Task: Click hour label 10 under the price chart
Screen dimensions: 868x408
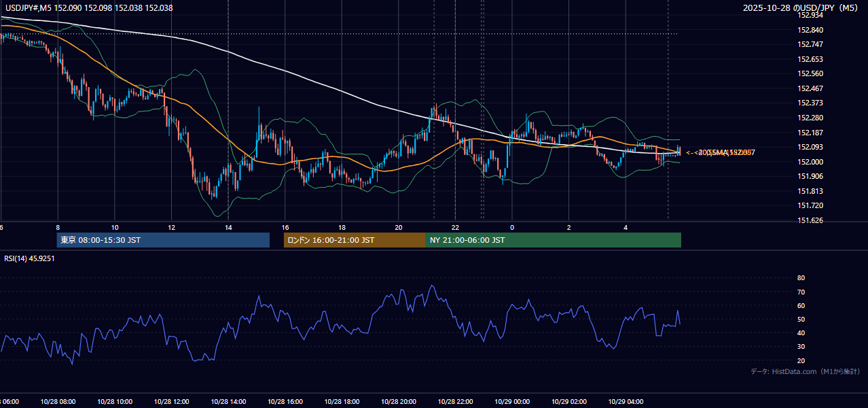Action: pyautogui.click(x=115, y=227)
